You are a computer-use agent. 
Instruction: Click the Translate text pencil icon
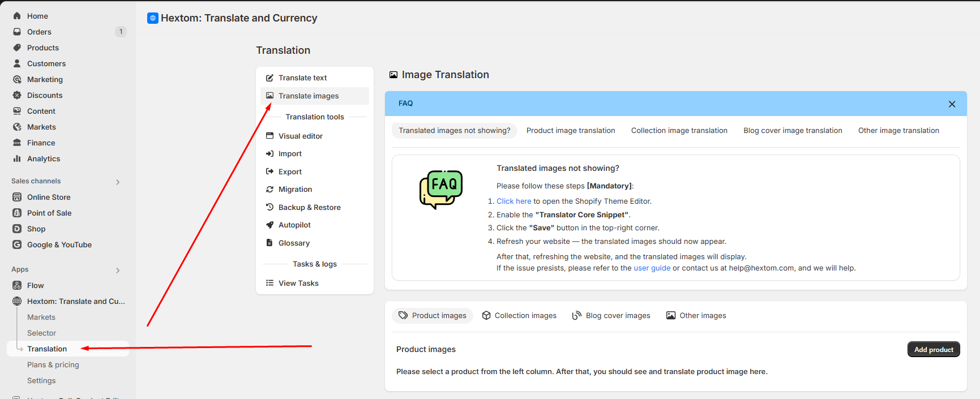[270, 78]
